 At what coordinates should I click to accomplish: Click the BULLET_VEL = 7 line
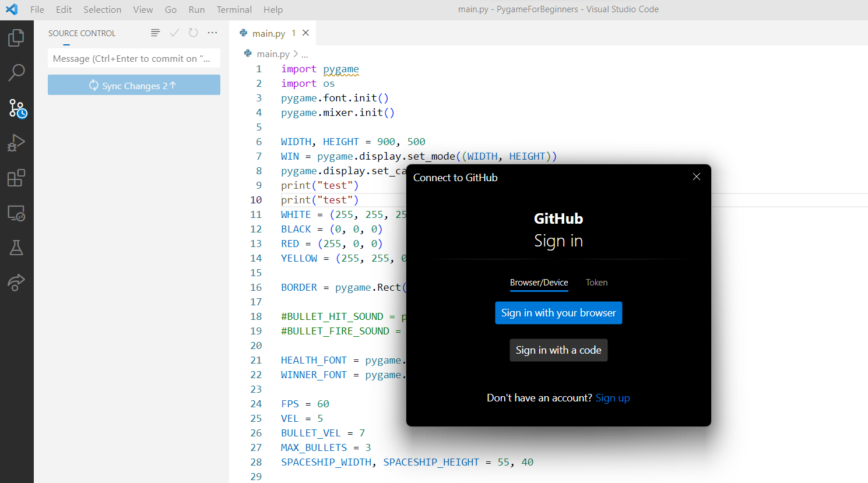click(x=323, y=433)
